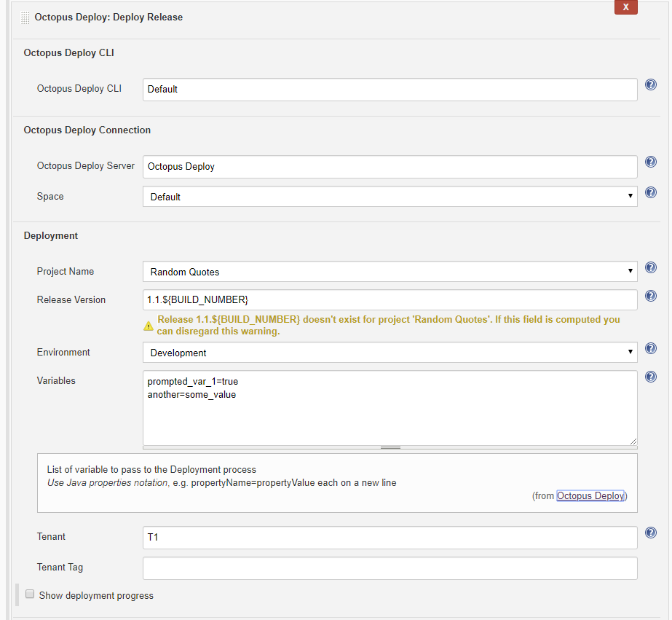Click help icon next to Tenant field
This screenshot has width=672, height=620.
[651, 533]
